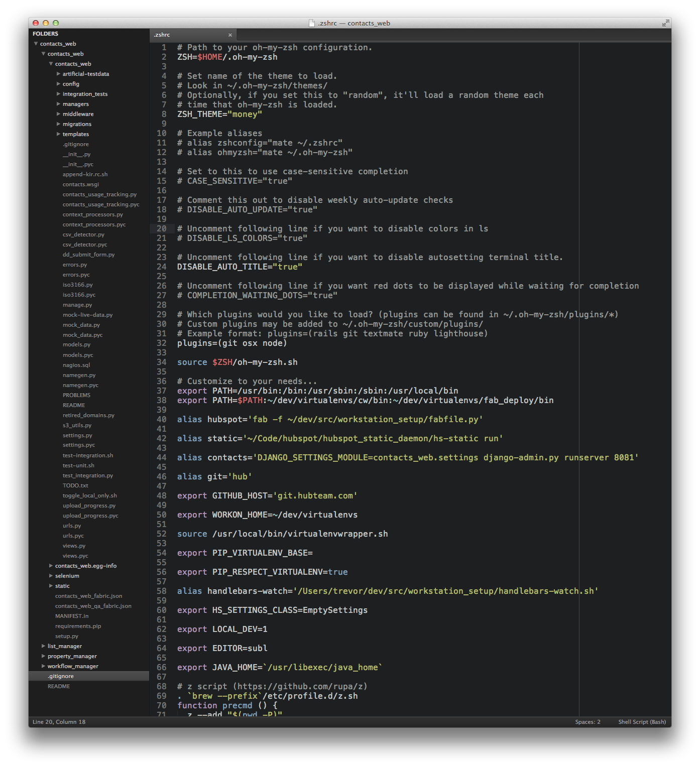Expand the migrations folder
Screen dimensions: 700x767
[58, 124]
